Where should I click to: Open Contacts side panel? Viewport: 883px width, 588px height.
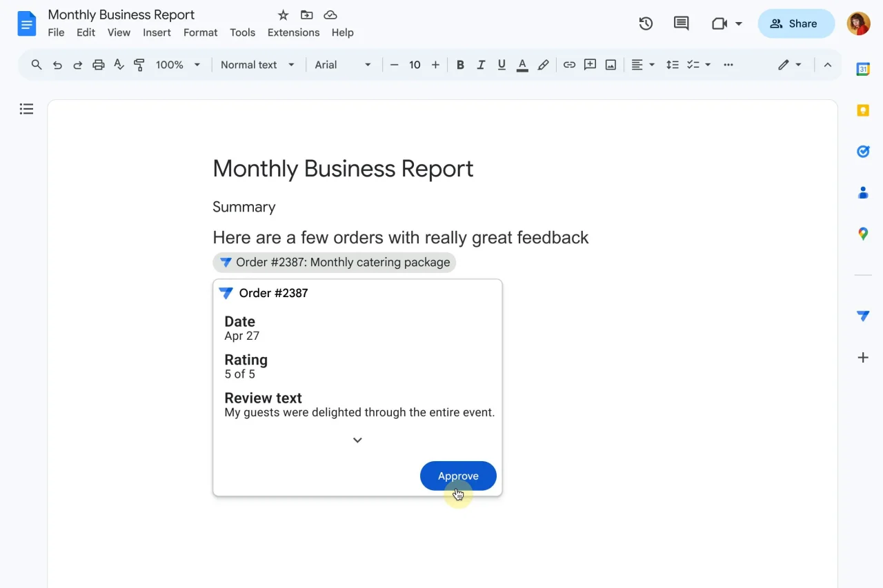point(863,192)
